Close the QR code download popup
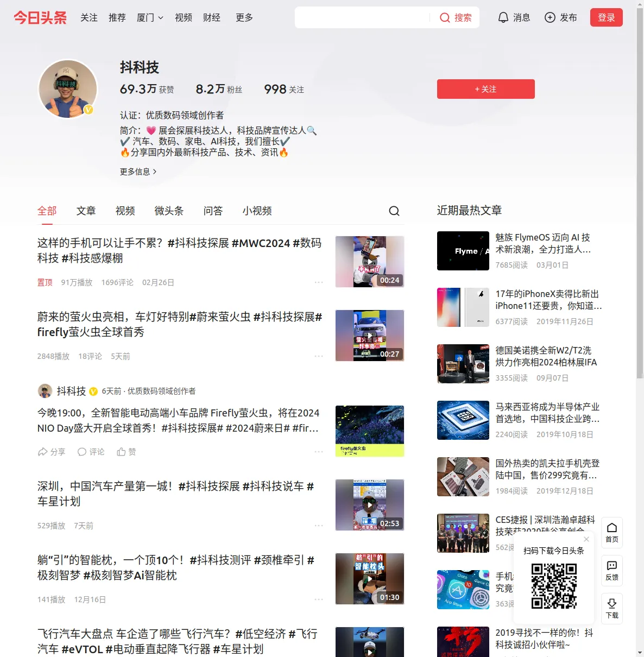 [586, 539]
